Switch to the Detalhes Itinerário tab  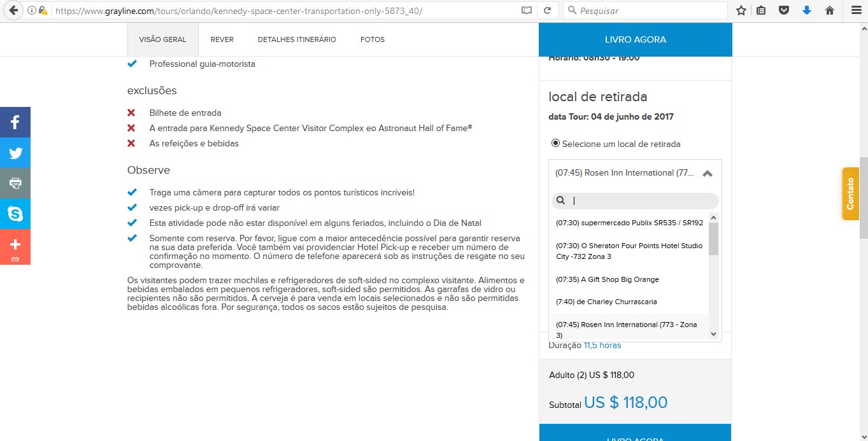(297, 39)
